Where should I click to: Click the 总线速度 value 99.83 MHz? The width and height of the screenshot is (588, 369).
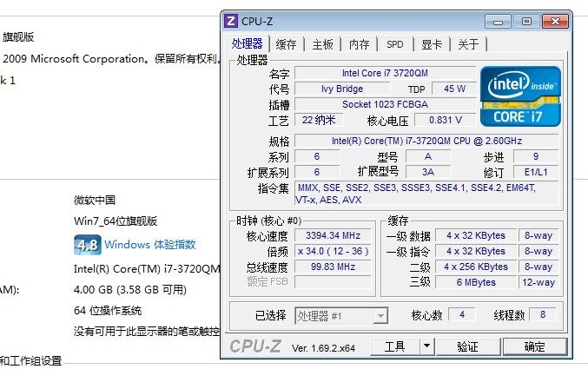pyautogui.click(x=333, y=267)
